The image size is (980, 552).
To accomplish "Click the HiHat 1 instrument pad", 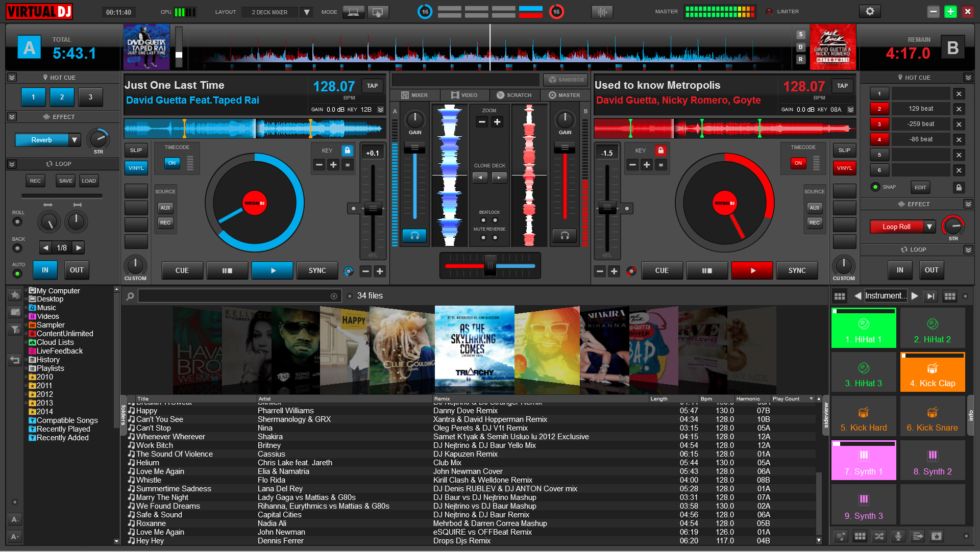I will tap(864, 329).
